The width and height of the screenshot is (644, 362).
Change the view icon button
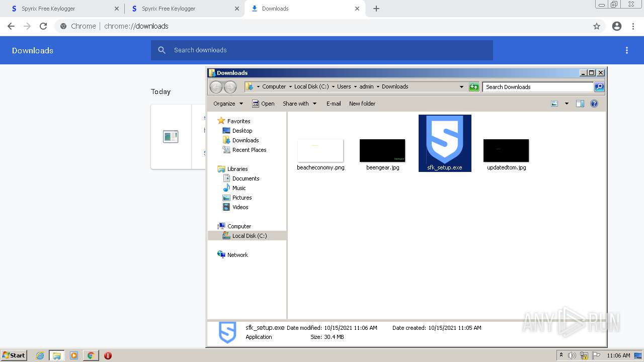pos(554,104)
